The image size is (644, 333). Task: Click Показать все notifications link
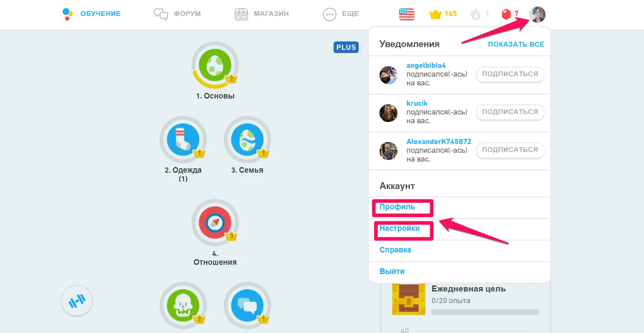(x=516, y=44)
